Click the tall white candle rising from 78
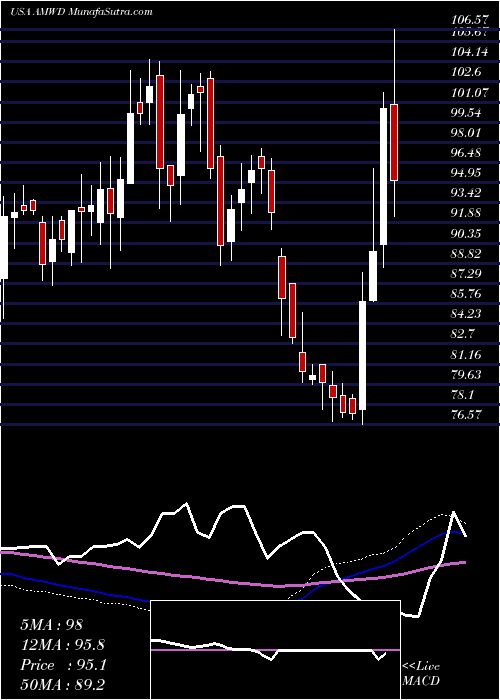Viewport: 500px width, 700px height. point(362,355)
